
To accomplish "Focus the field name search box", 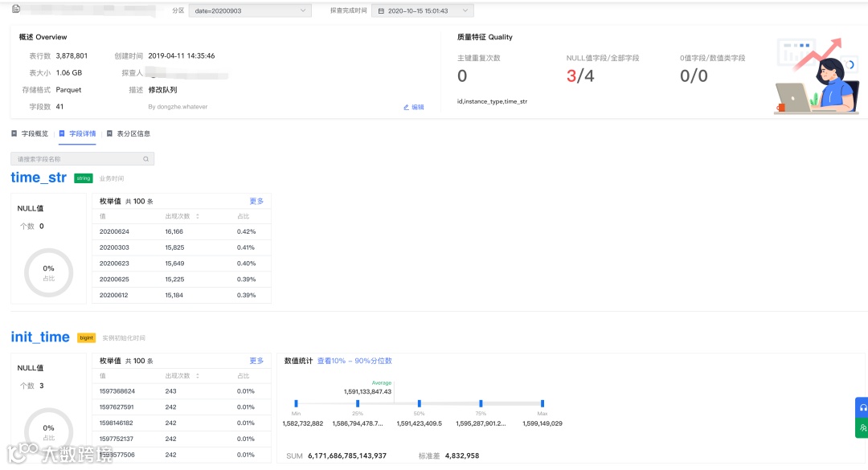I will click(83, 159).
